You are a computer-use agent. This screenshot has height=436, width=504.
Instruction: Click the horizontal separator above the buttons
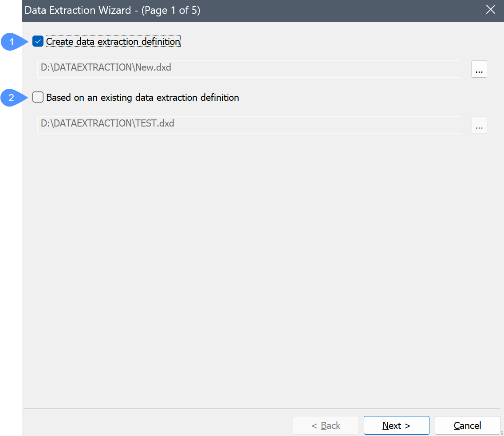click(x=262, y=408)
